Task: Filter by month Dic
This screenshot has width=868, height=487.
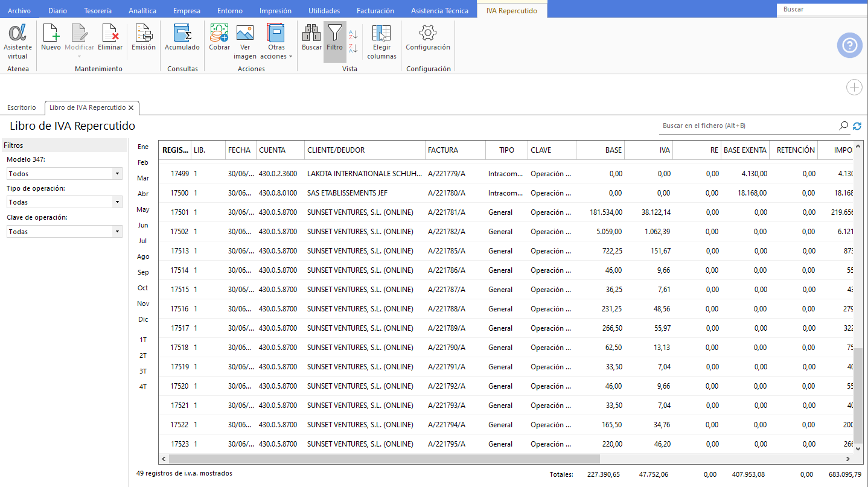Action: (x=143, y=319)
